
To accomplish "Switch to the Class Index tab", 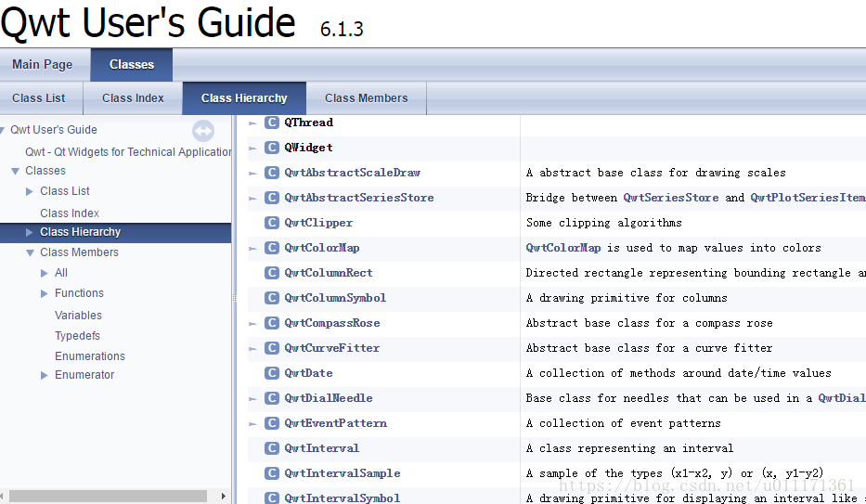I will (133, 98).
